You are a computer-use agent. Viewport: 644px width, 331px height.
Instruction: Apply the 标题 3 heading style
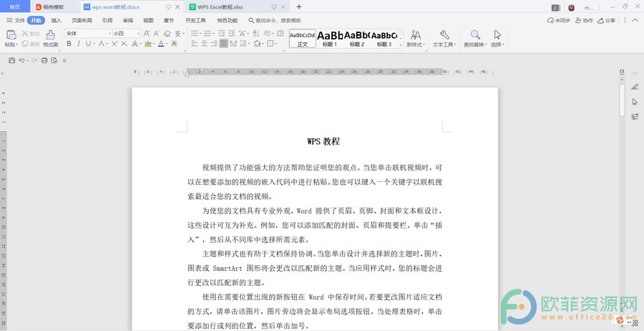384,38
